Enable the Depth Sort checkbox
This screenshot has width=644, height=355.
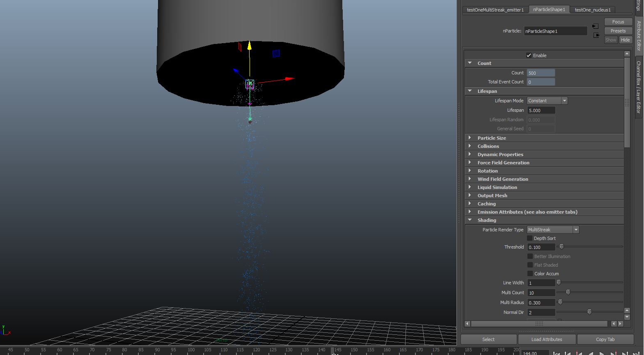[530, 238]
